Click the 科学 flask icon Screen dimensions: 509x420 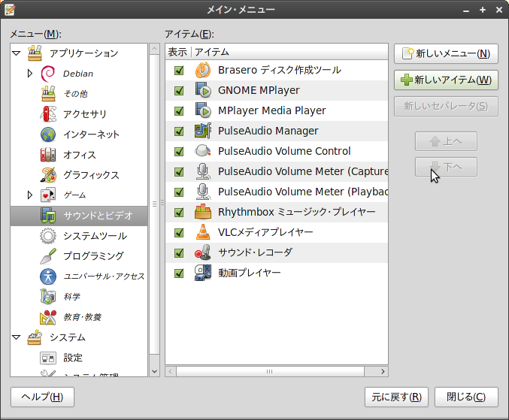coord(48,297)
